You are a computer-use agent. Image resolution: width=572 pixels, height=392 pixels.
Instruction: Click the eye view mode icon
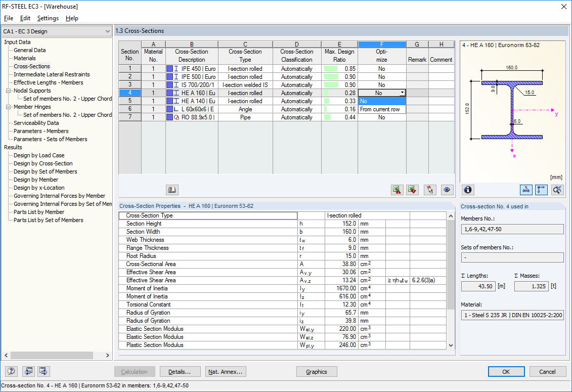pyautogui.click(x=447, y=190)
